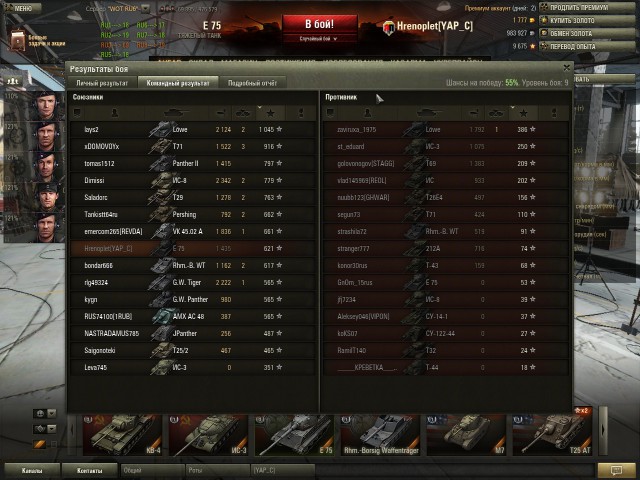The image size is (640, 480).
Task: Click the commander crew portrait at 110%
Action: (x=45, y=105)
